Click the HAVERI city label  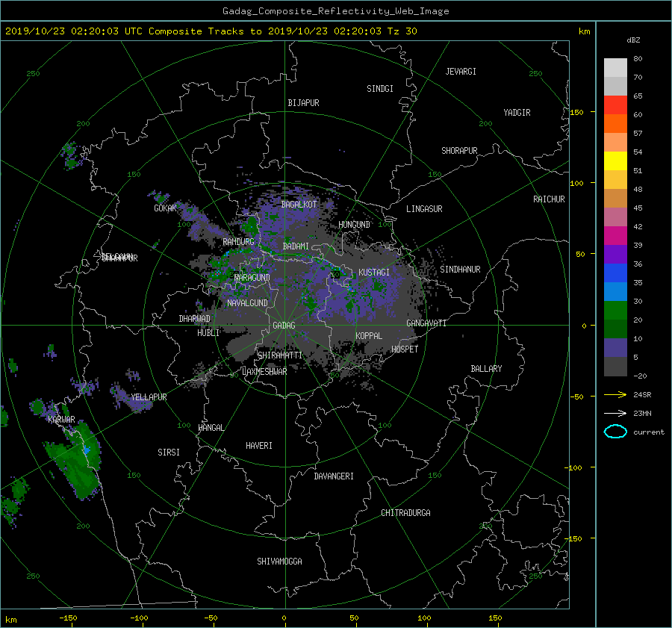tap(259, 445)
